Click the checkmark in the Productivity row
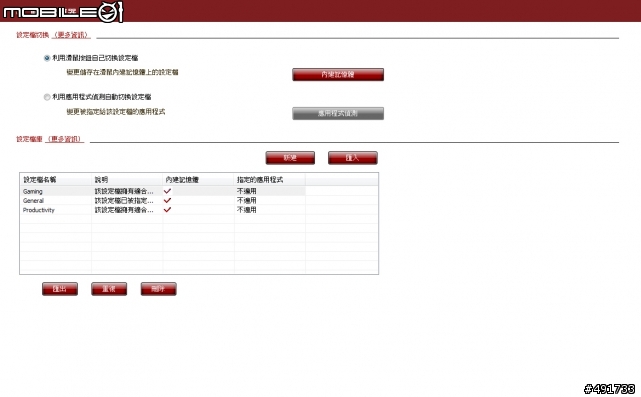The height and width of the screenshot is (397, 641). coord(167,210)
